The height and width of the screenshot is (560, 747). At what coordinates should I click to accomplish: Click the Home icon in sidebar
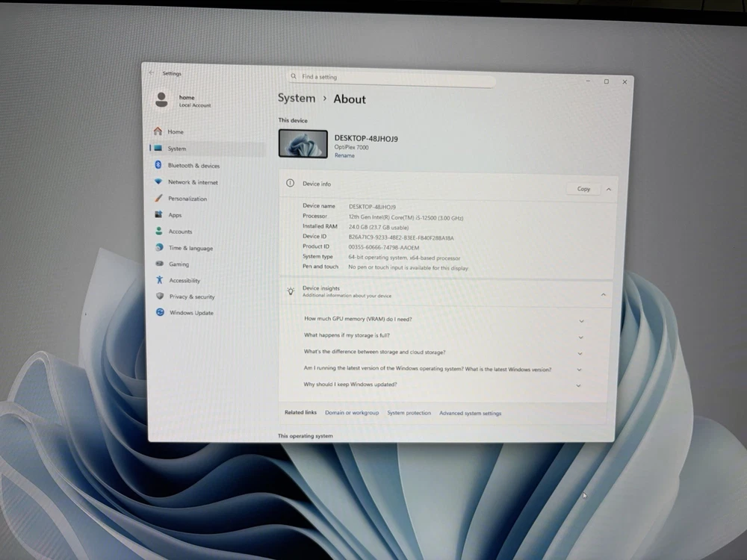[158, 131]
